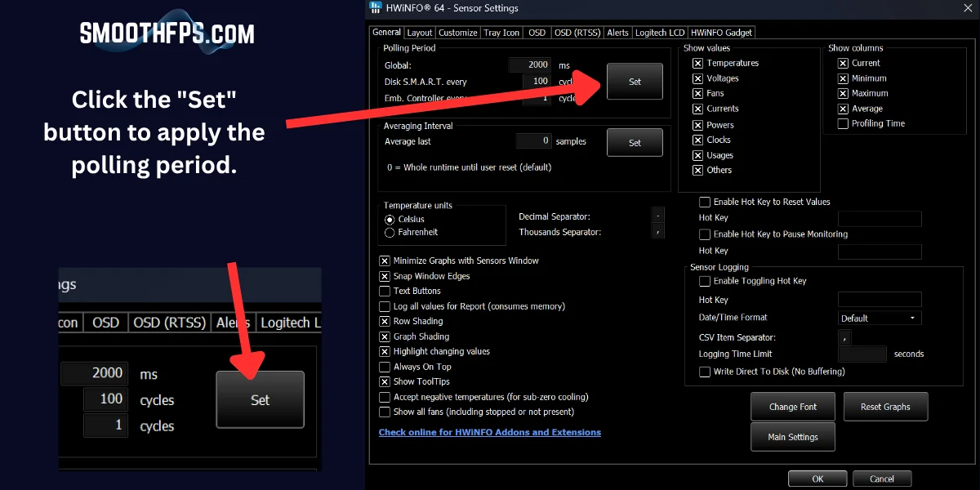
Task: Show all fans including stopped ones
Action: coord(385,412)
